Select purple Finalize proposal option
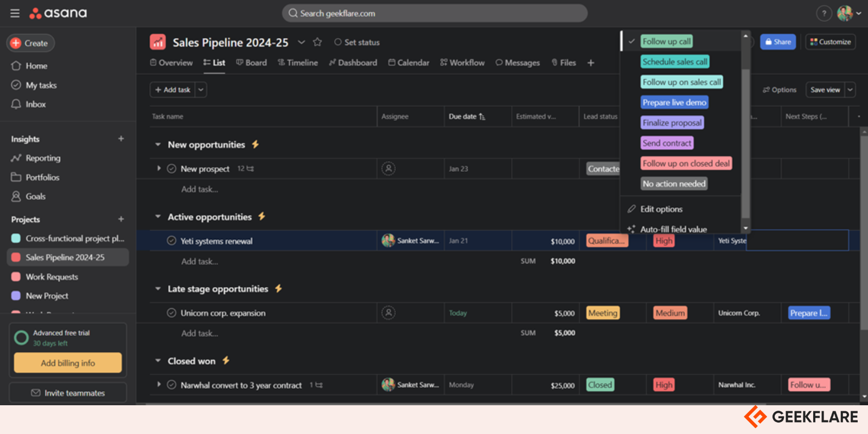This screenshot has height=434, width=868. (x=672, y=123)
